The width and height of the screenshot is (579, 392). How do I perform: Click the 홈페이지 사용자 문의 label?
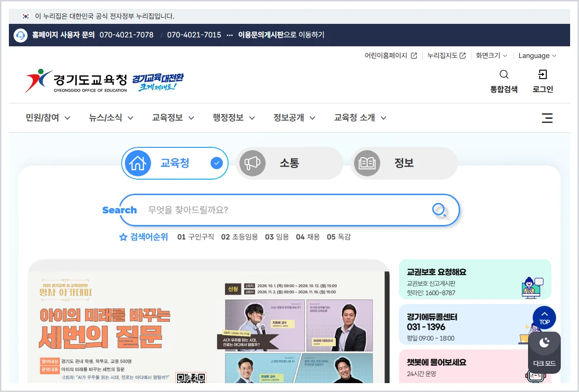click(64, 35)
